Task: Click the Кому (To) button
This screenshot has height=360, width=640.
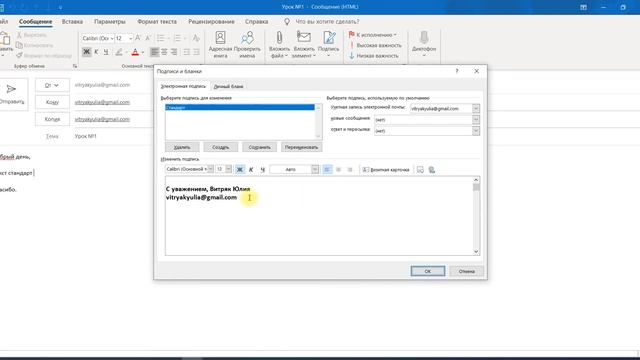Action: pos(52,102)
